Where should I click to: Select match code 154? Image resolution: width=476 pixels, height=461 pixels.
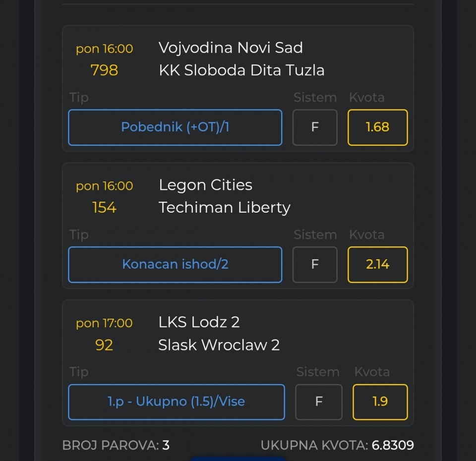(x=104, y=208)
